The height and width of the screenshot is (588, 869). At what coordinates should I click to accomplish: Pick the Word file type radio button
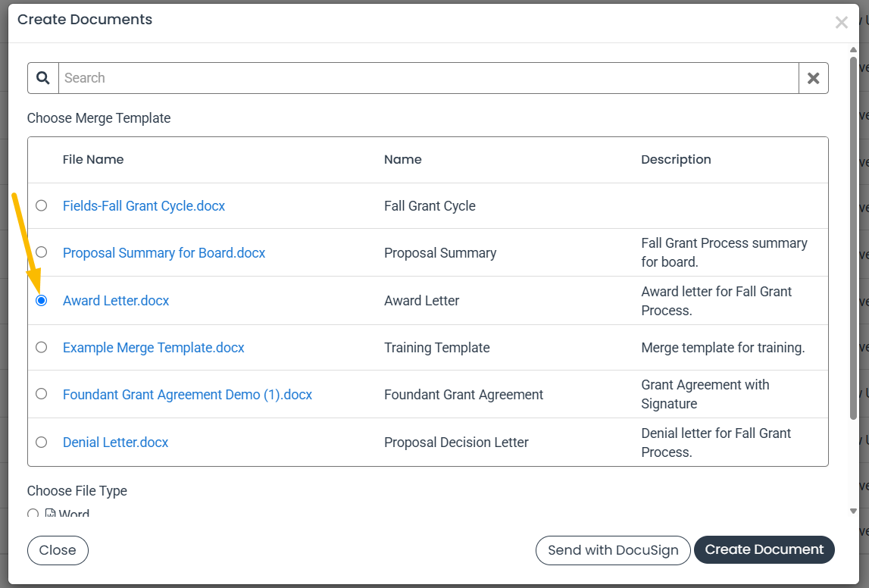pyautogui.click(x=33, y=514)
